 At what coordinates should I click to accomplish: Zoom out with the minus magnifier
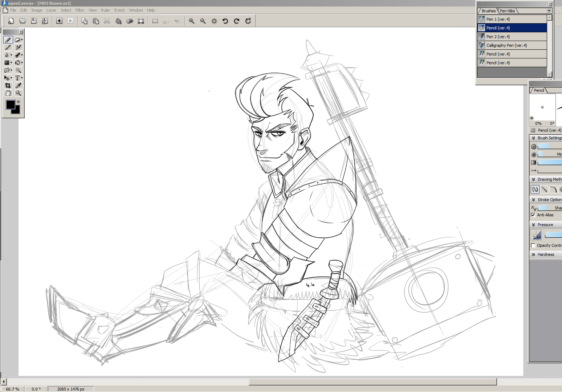203,21
